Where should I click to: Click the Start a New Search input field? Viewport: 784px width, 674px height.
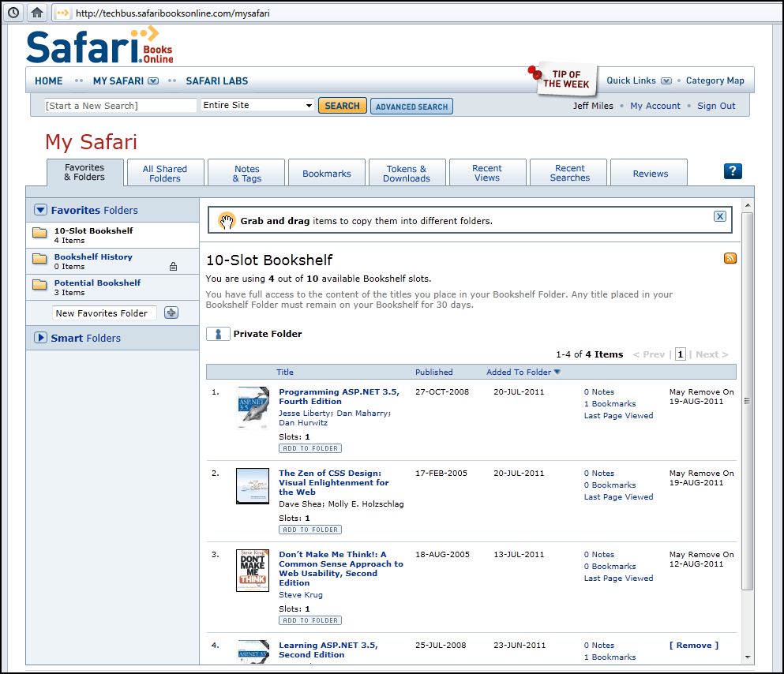click(120, 106)
